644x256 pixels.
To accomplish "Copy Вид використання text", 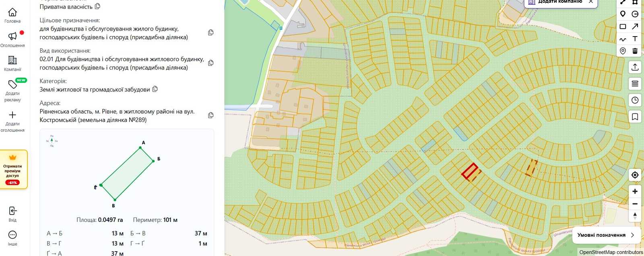I will (x=211, y=63).
